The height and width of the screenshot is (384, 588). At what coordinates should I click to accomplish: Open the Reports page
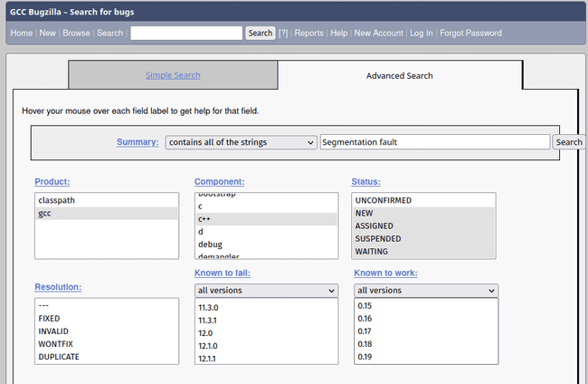309,33
